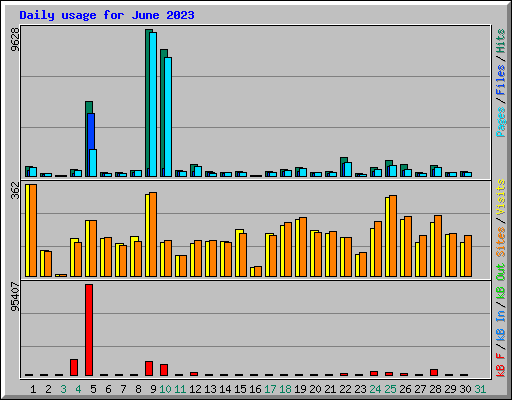Click the 'Hits' legend label
Image resolution: width=512 pixels, height=400 pixels.
(500, 41)
